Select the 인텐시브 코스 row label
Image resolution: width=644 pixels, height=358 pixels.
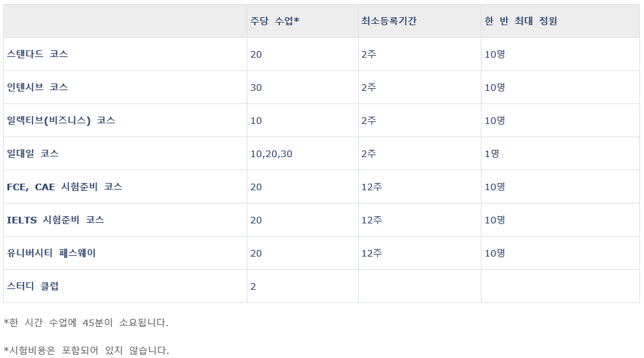(x=37, y=88)
